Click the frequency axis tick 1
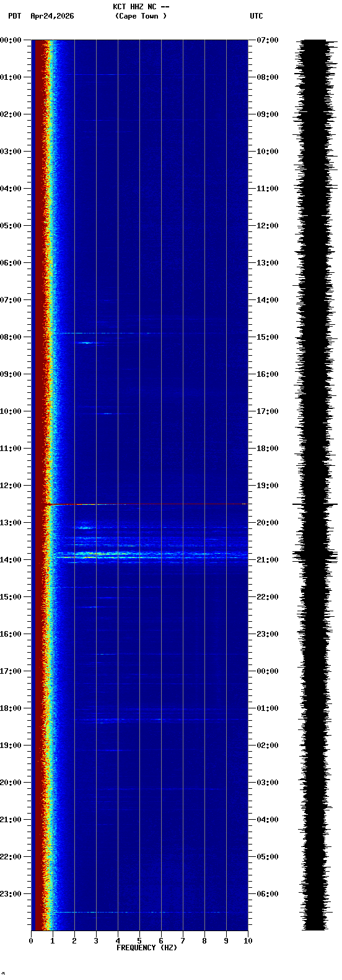 click(x=53, y=941)
